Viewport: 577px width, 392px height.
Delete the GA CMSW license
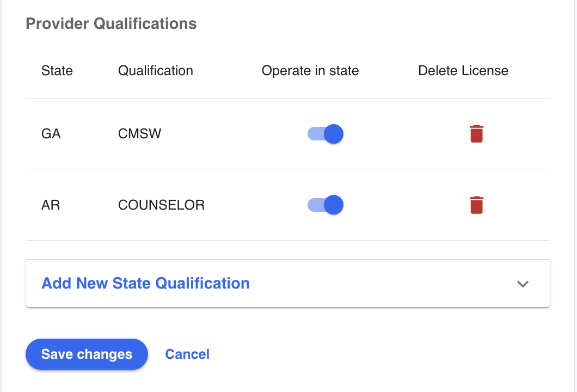pyautogui.click(x=476, y=133)
